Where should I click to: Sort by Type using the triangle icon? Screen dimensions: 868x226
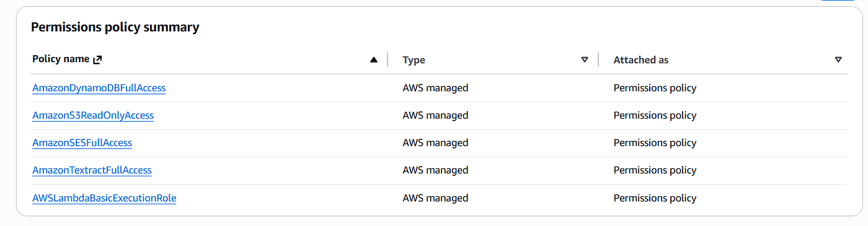coord(584,60)
